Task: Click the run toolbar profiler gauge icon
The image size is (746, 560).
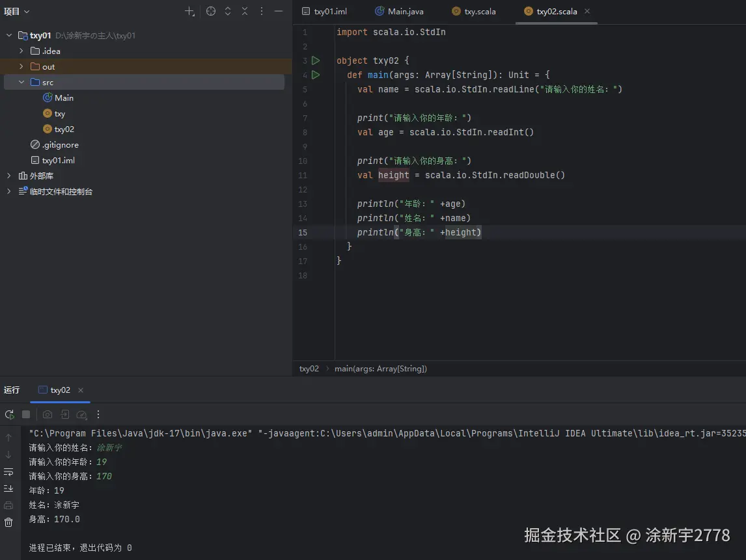Action: [x=82, y=414]
